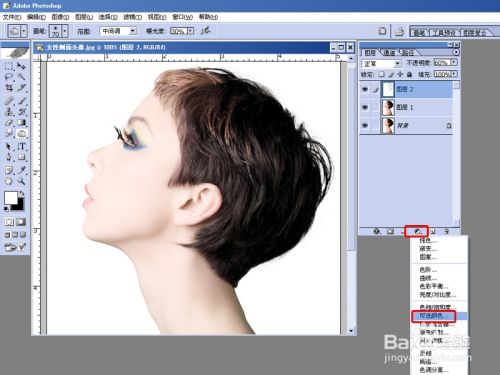This screenshot has width=500, height=375.
Task: Select the Hand tool
Action: (9, 181)
